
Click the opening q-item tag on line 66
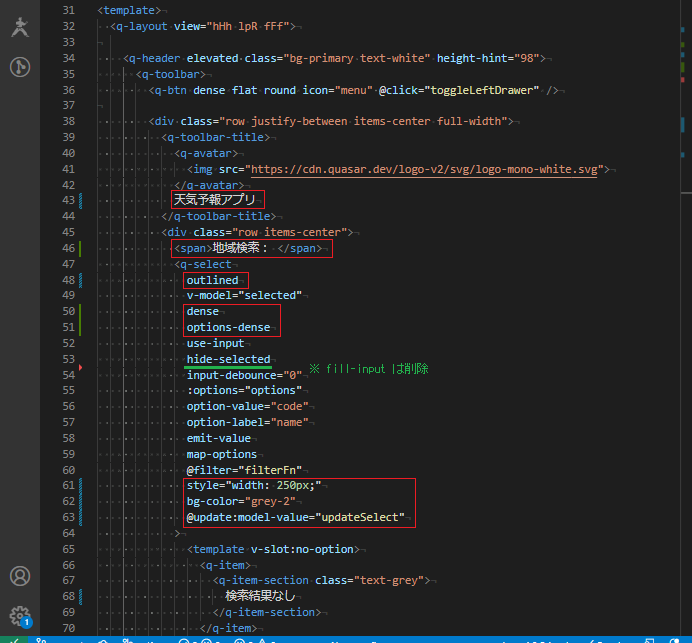click(225, 565)
